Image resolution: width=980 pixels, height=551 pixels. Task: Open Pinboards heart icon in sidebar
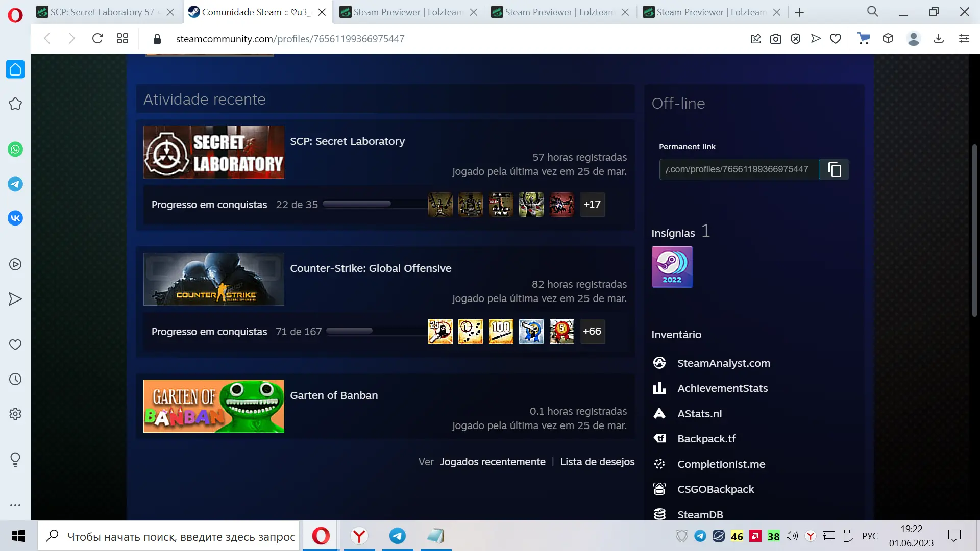coord(15,345)
